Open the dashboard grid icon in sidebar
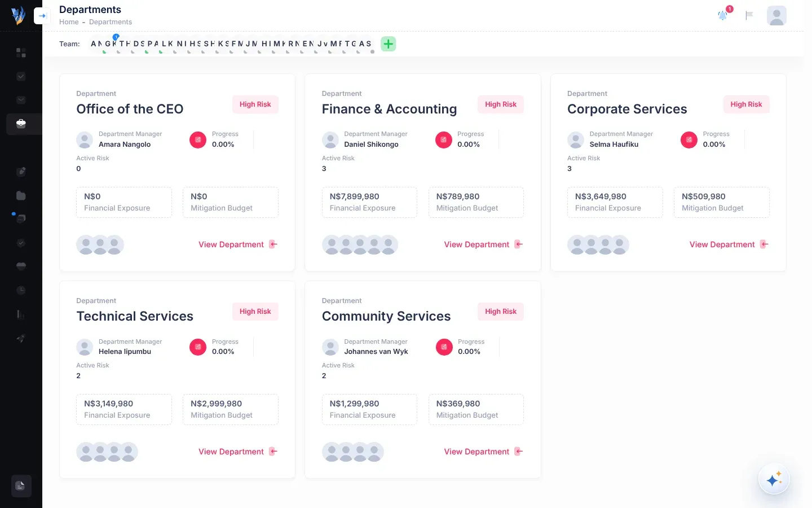 tap(21, 52)
